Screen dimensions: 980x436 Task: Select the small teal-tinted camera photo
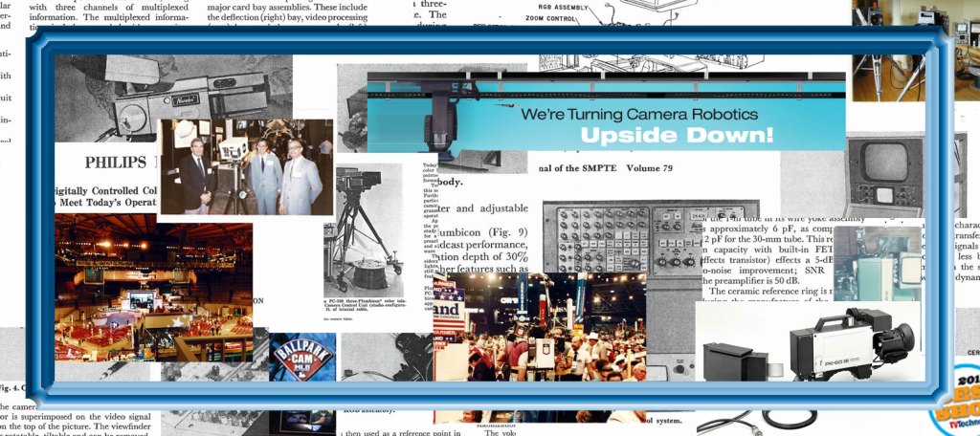tap(878, 264)
